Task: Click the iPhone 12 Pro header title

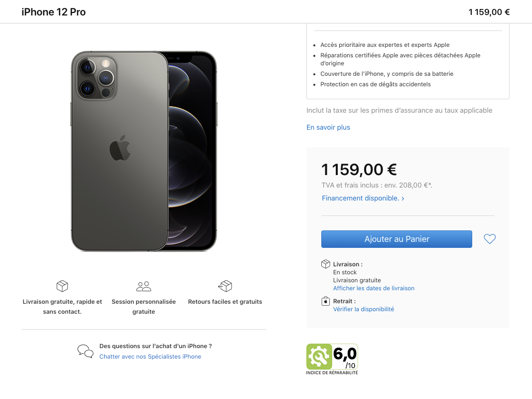Action: 54,12
